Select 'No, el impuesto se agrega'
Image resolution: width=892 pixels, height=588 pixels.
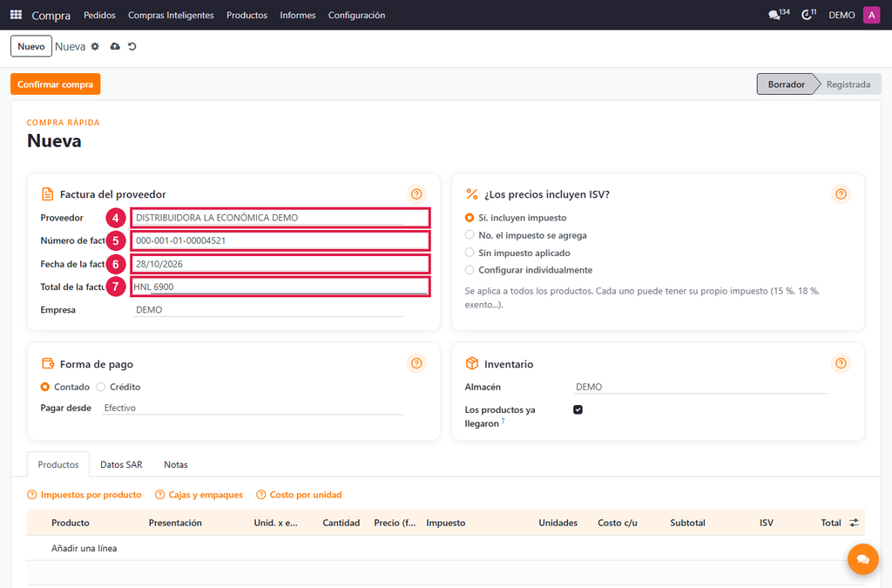[470, 235]
